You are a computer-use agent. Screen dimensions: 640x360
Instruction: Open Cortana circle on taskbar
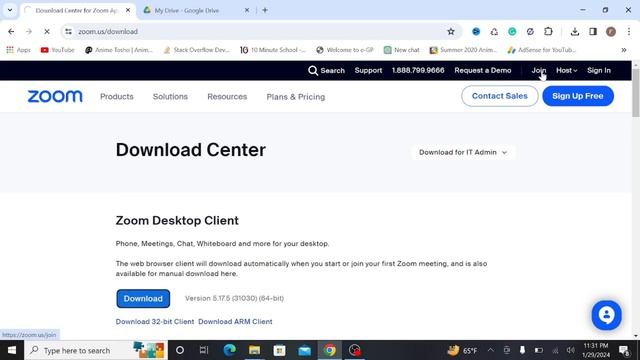click(180, 350)
